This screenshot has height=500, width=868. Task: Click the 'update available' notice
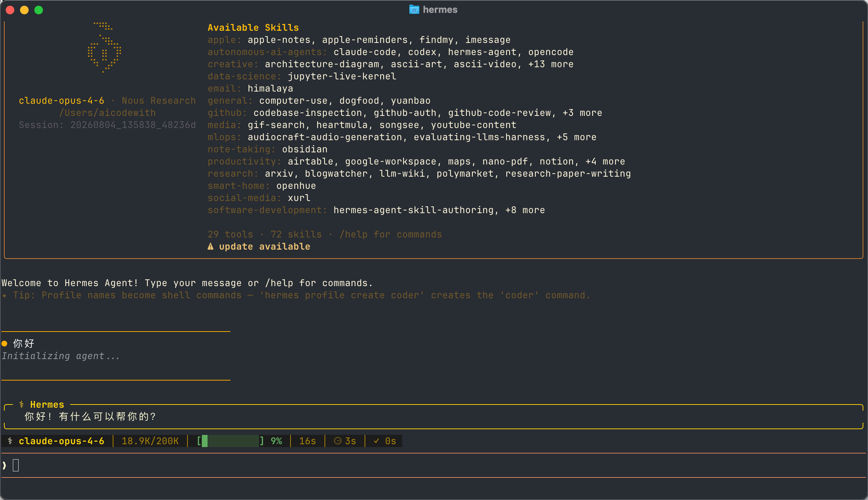pyautogui.click(x=264, y=246)
